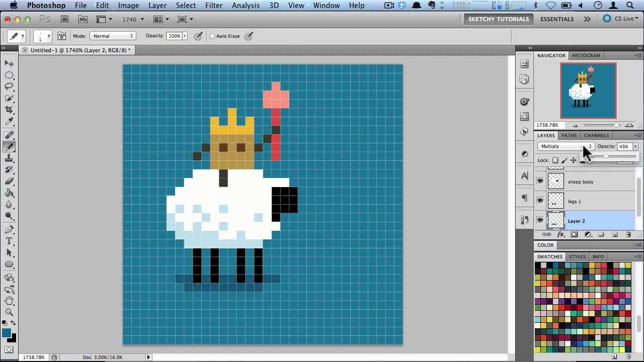Select the Move tool
Screen dimensions: 644x362
9,63
